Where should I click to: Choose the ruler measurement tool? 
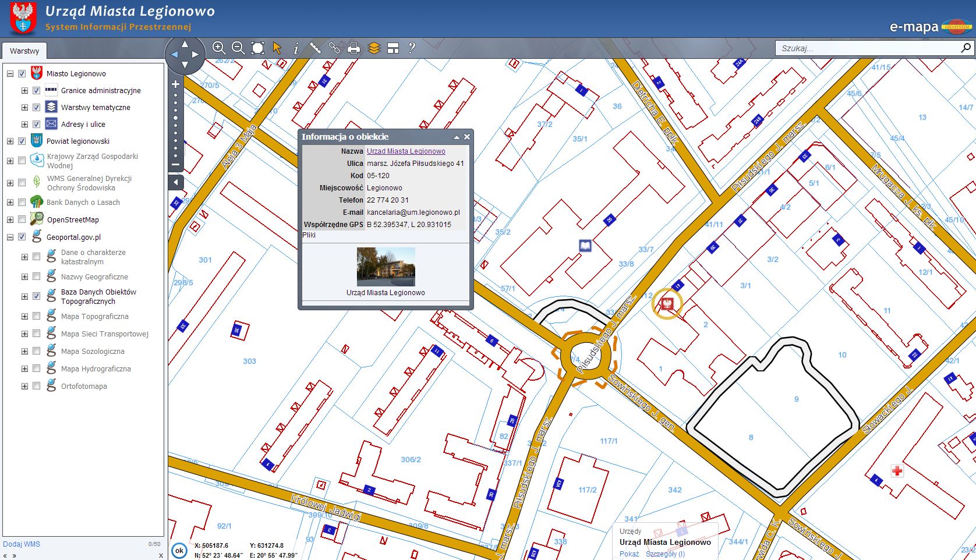[x=315, y=48]
